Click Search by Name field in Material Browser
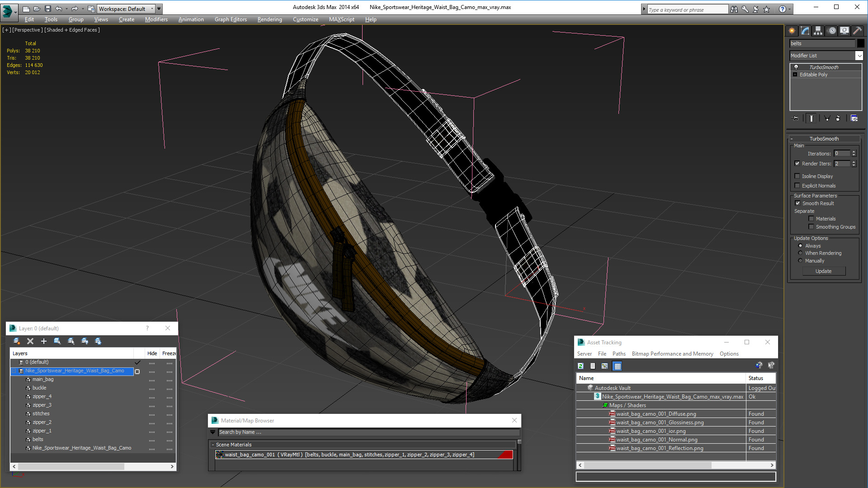The width and height of the screenshot is (868, 488). (368, 432)
